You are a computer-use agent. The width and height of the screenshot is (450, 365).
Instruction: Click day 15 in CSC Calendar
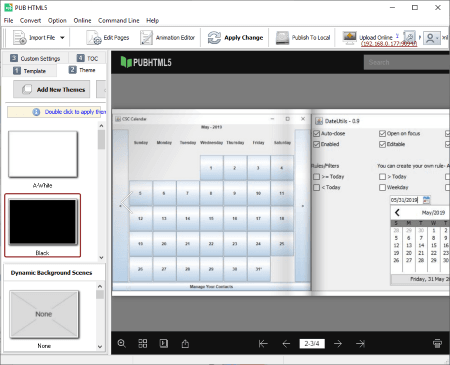(211, 218)
